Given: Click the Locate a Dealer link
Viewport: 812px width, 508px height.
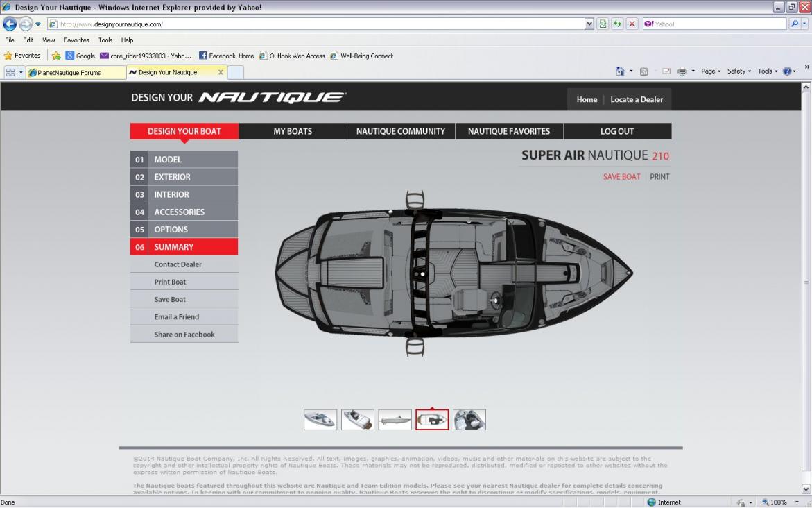Looking at the screenshot, I should [x=637, y=99].
